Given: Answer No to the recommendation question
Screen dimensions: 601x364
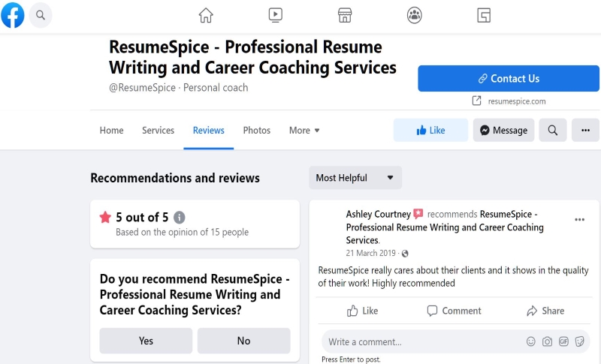Looking at the screenshot, I should point(243,341).
